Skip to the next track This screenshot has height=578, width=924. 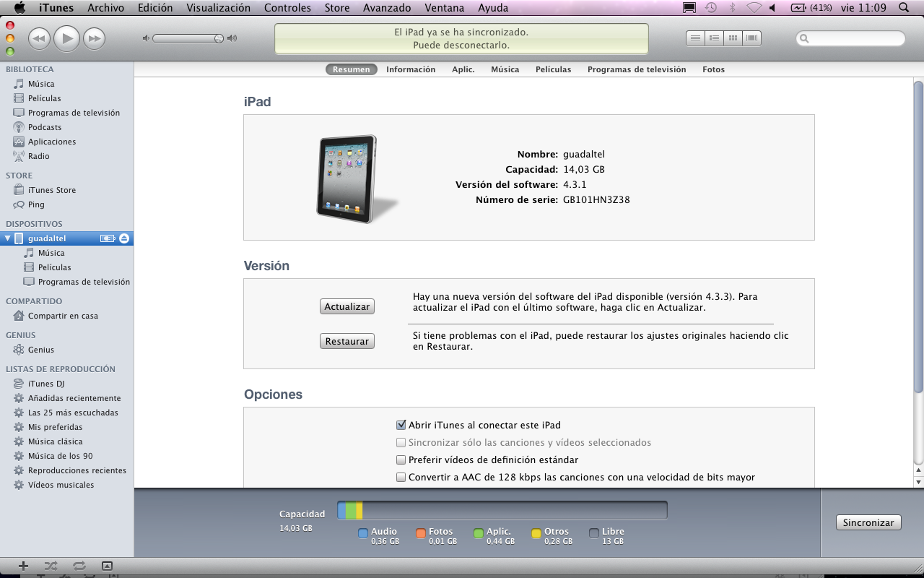click(95, 38)
